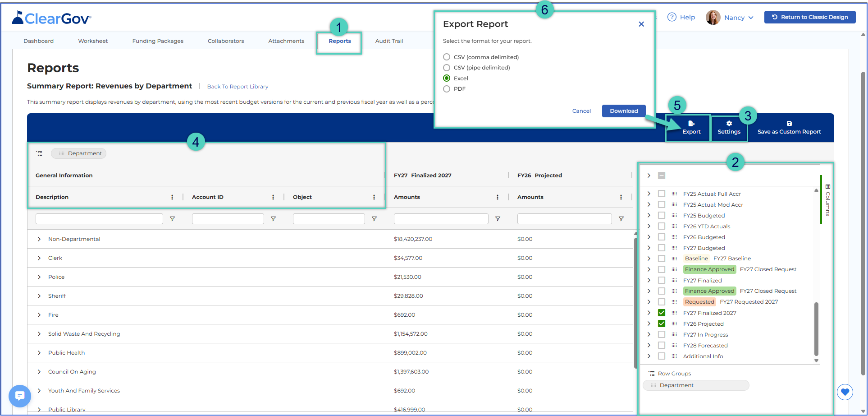Click the Description column filter funnel
The height and width of the screenshot is (416, 868).
coord(172,219)
